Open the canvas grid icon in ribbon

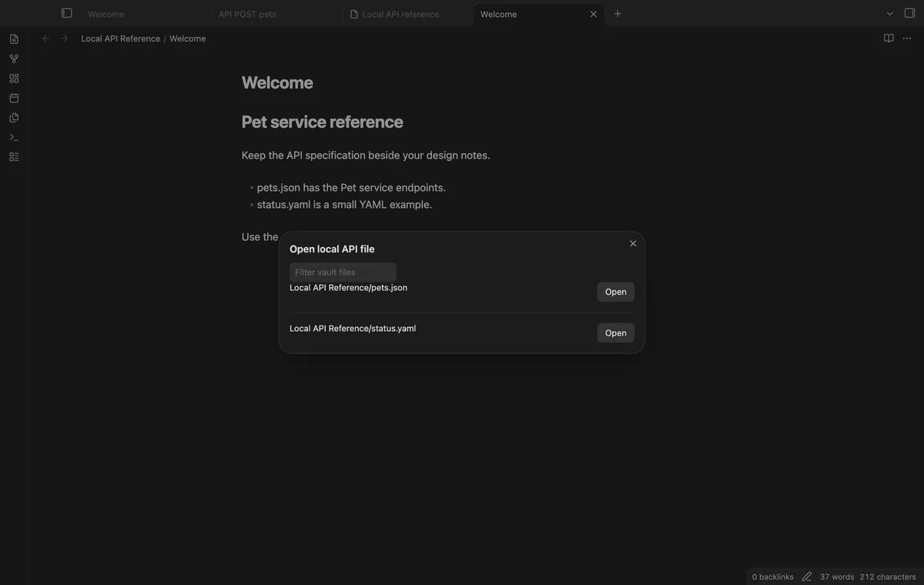tap(14, 79)
